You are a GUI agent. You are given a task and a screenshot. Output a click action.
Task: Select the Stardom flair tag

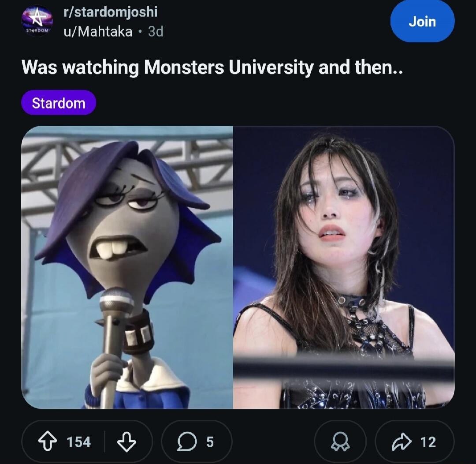click(58, 103)
